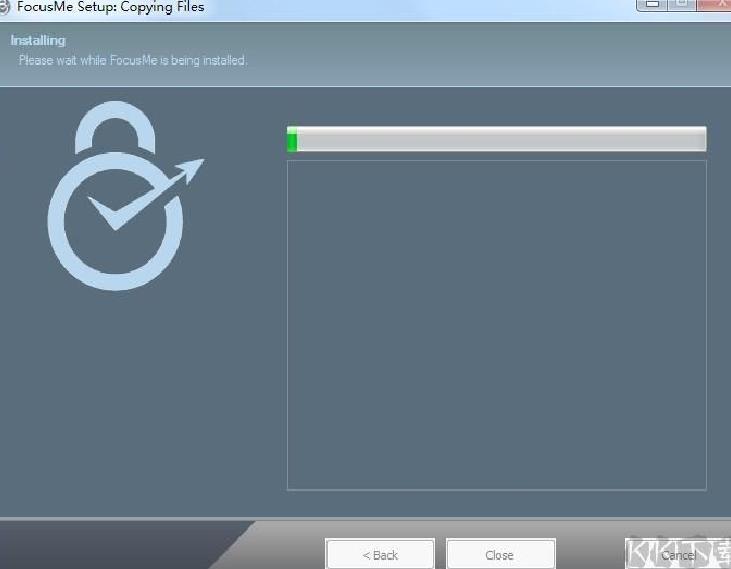Viewport: 731px width, 569px height.
Task: Click the Close button at bottom
Action: click(501, 554)
